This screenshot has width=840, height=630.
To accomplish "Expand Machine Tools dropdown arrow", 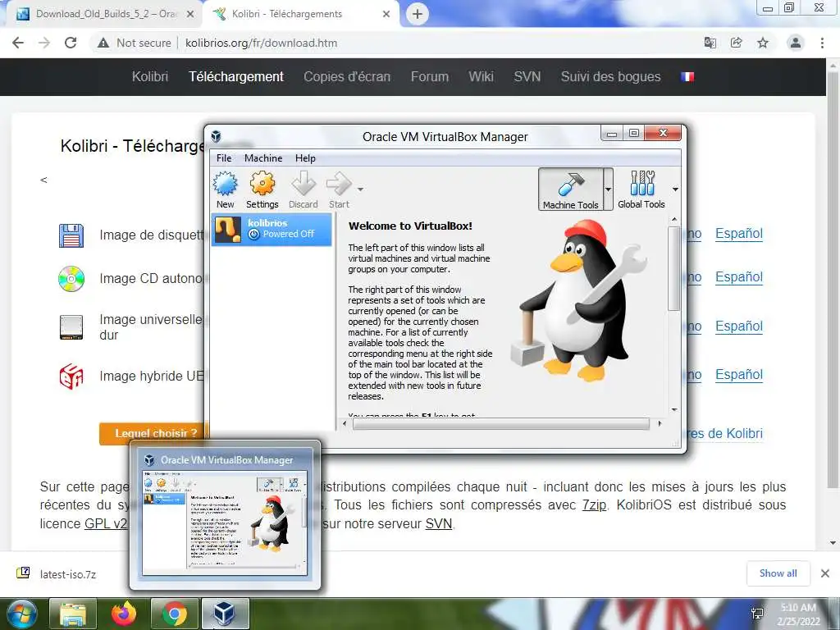I will tap(608, 189).
